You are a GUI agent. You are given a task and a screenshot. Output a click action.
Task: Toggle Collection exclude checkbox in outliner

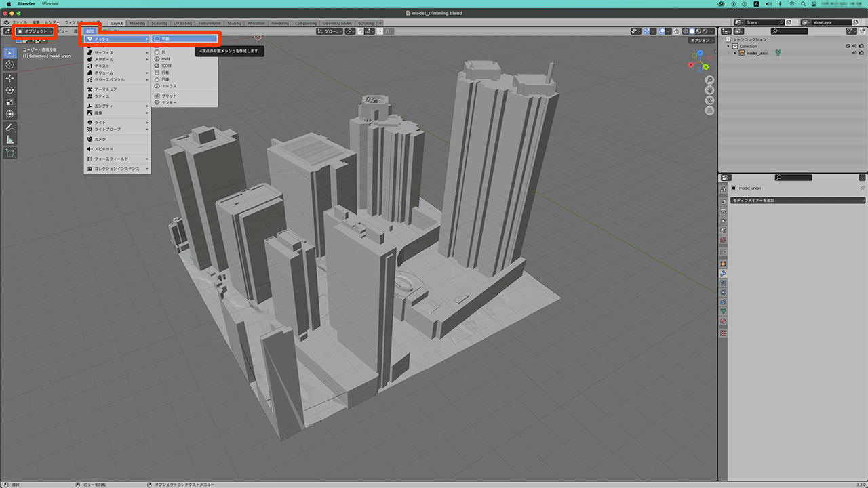coord(848,46)
